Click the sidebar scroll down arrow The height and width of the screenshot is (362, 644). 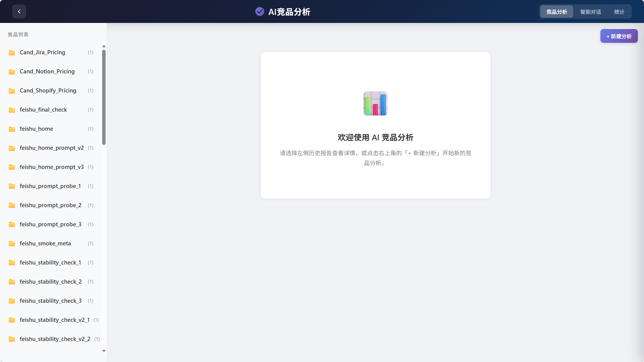104,351
